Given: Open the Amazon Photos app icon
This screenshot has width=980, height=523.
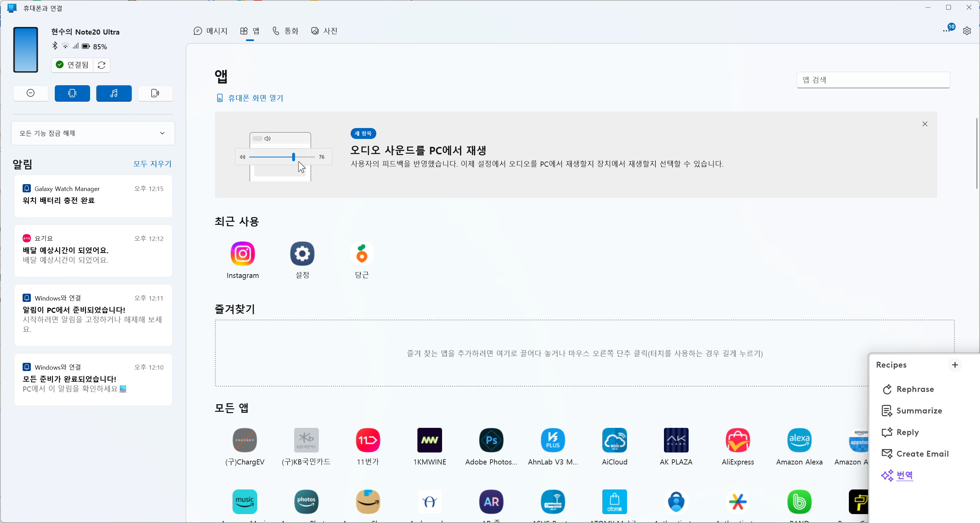Looking at the screenshot, I should (306, 502).
